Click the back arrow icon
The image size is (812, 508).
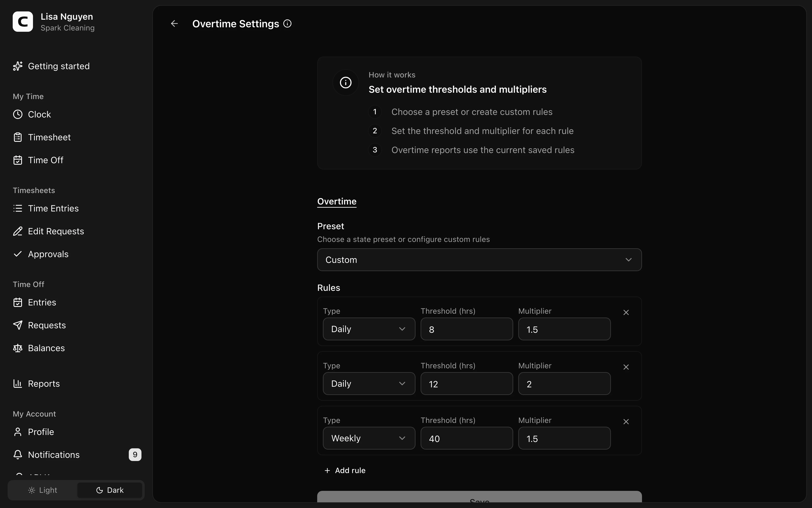pos(174,23)
